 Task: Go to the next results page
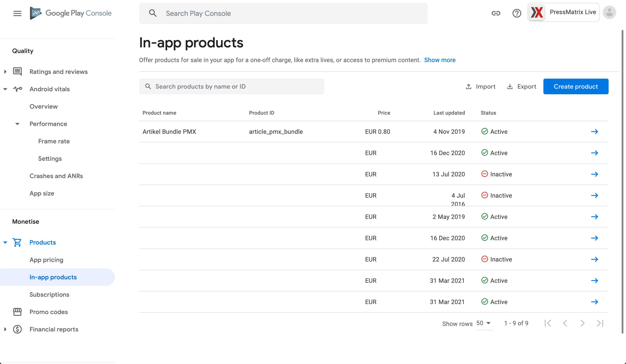583,323
